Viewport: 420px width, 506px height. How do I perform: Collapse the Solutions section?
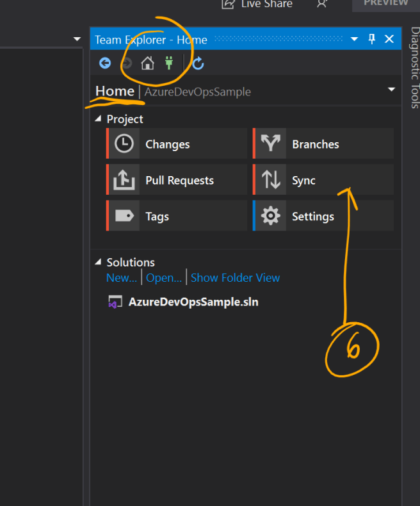click(98, 262)
